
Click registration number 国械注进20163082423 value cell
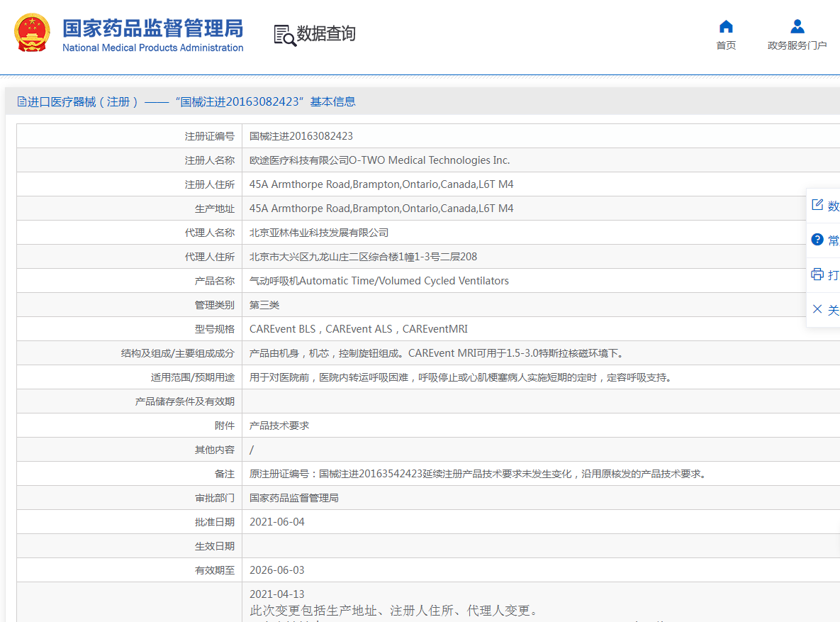click(301, 136)
